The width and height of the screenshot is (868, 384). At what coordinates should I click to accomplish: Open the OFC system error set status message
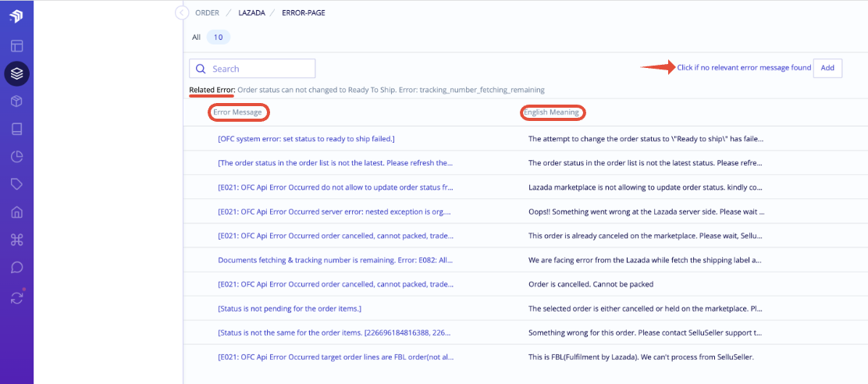306,139
